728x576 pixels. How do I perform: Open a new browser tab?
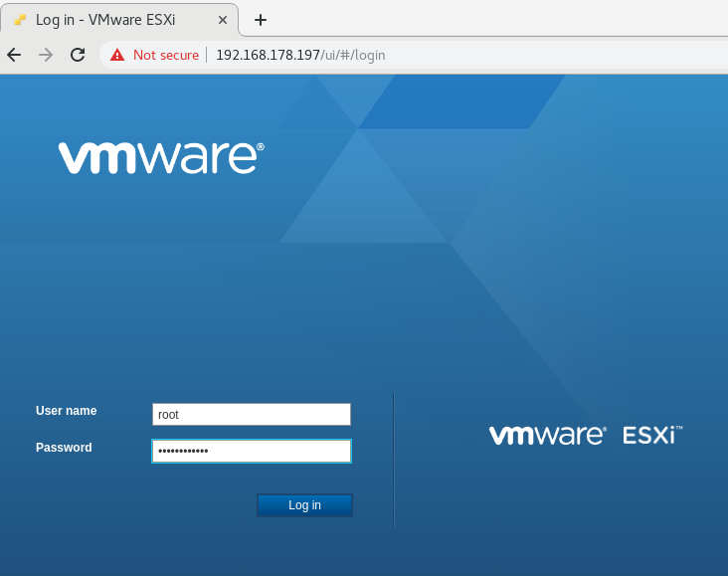(x=261, y=20)
